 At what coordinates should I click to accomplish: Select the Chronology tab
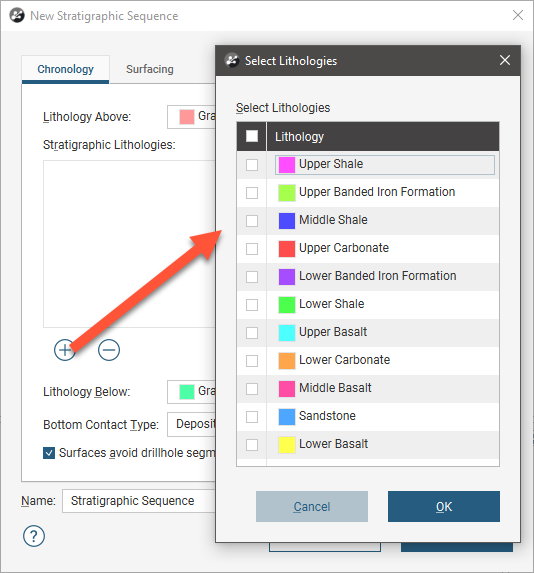click(65, 69)
